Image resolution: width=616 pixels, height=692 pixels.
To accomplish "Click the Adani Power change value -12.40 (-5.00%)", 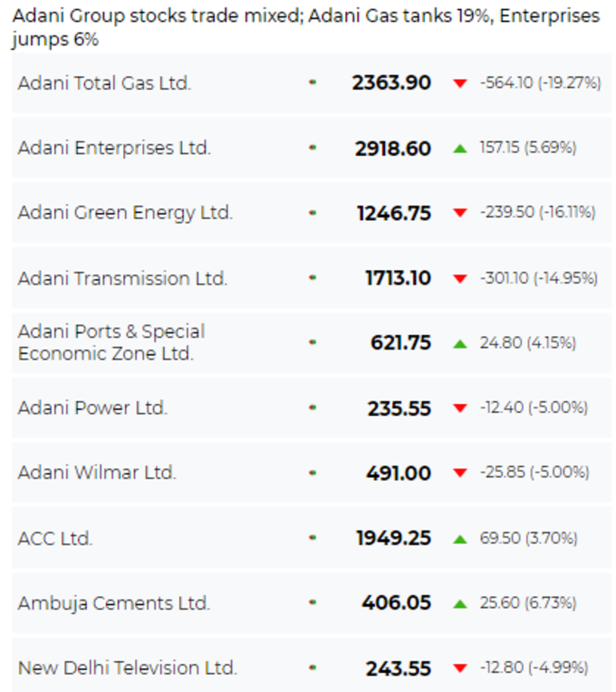I will click(534, 408).
